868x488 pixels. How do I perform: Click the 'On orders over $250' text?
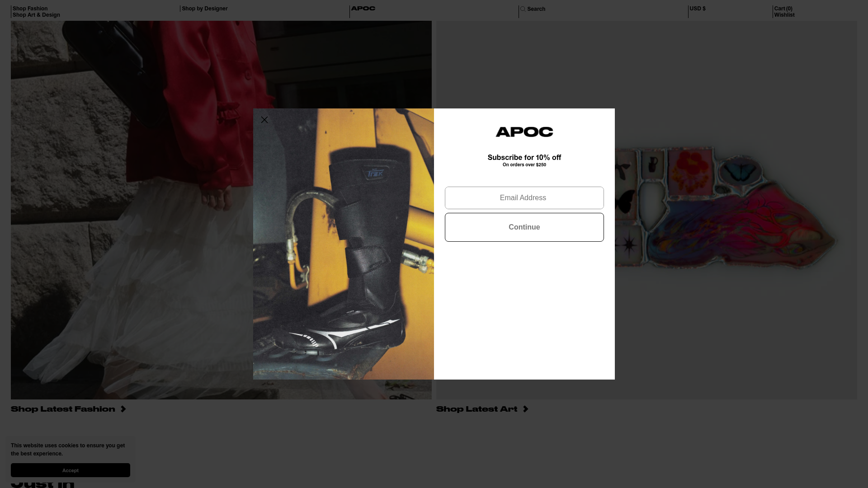point(524,165)
